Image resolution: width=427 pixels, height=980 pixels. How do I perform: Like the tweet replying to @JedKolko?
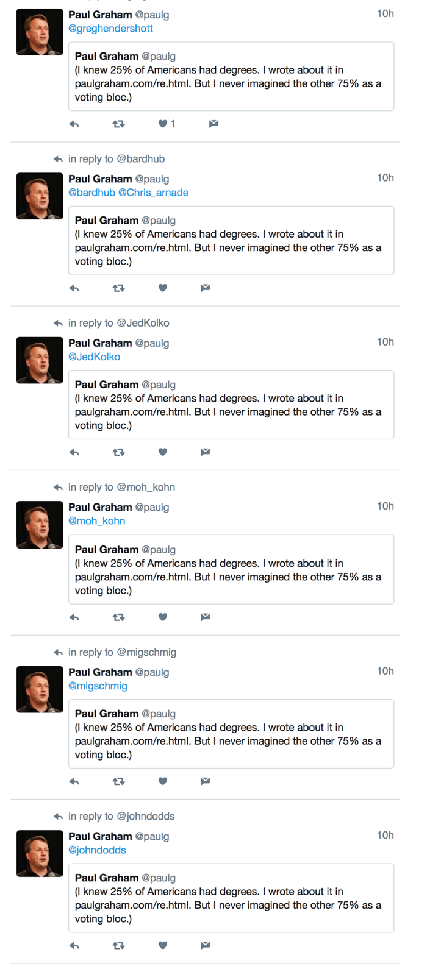(x=162, y=452)
